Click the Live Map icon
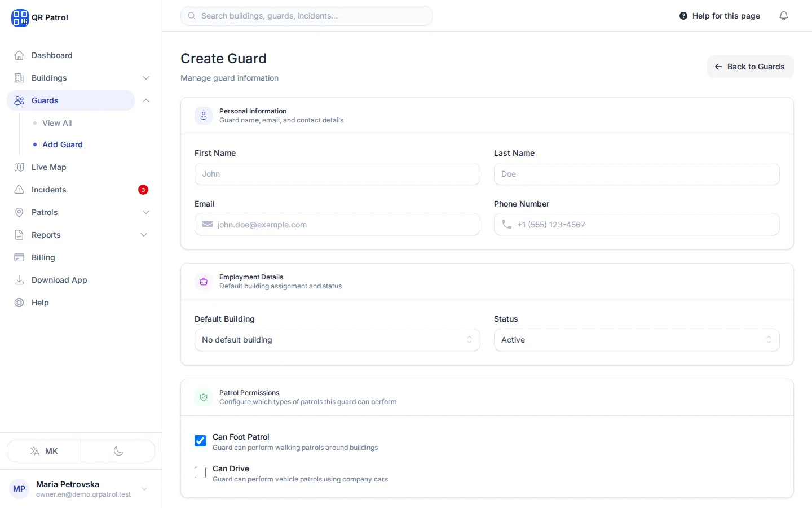This screenshot has height=508, width=812. point(19,167)
